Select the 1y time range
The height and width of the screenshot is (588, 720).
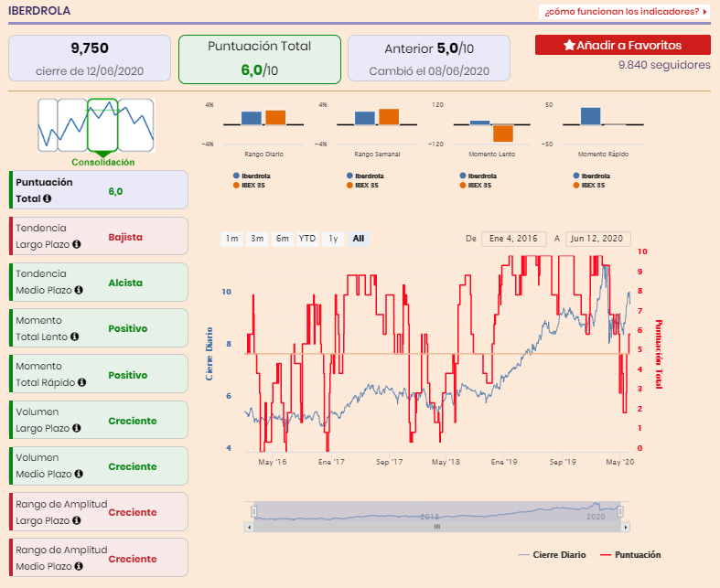(x=333, y=239)
